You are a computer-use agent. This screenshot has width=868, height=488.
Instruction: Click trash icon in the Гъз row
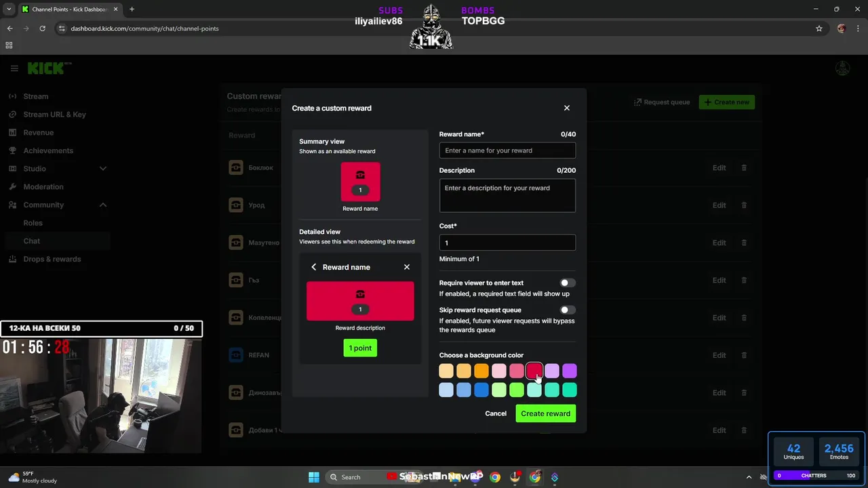click(744, 280)
